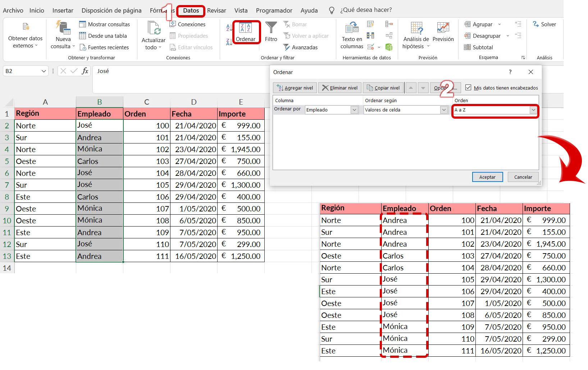Switch to the Datos ribbon tab
Image resolution: width=588 pixels, height=370 pixels.
[190, 10]
